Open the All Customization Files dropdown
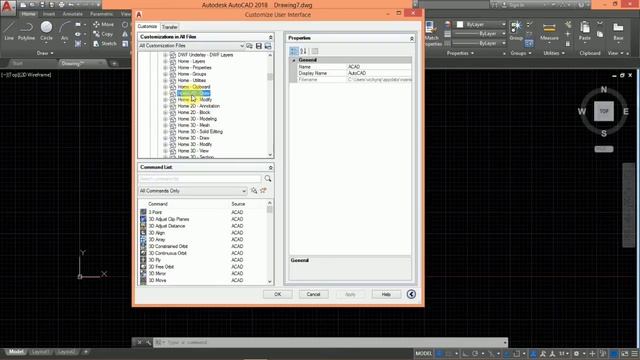 coord(242,46)
